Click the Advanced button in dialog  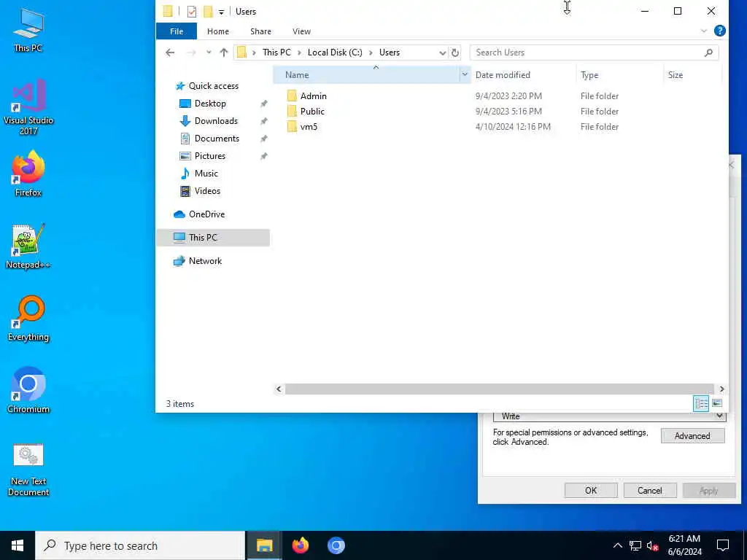coord(693,436)
